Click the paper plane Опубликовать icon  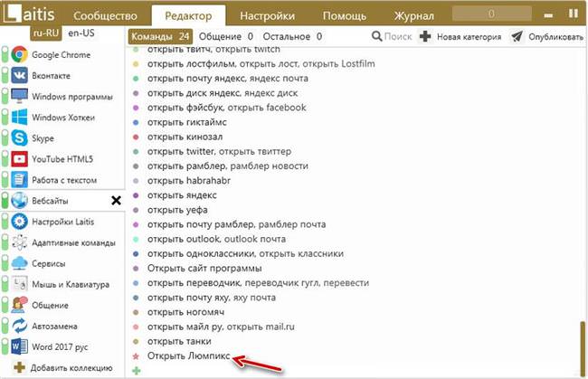pos(517,36)
